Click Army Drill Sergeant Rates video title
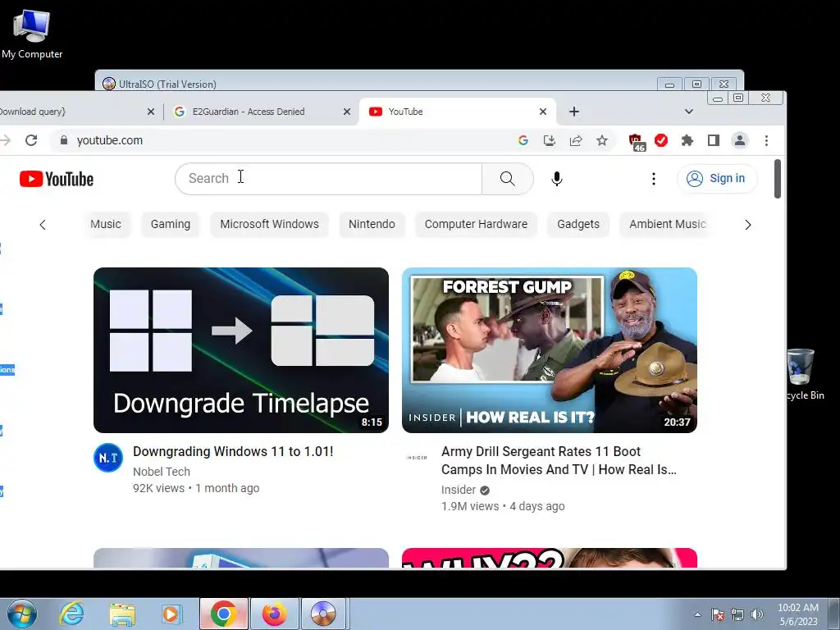 [x=559, y=461]
